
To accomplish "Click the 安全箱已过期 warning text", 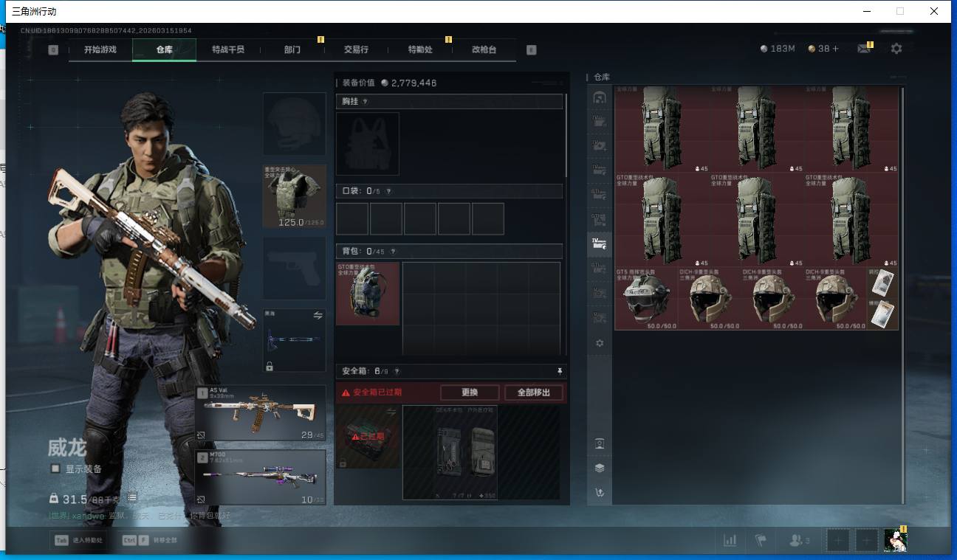I will click(377, 393).
